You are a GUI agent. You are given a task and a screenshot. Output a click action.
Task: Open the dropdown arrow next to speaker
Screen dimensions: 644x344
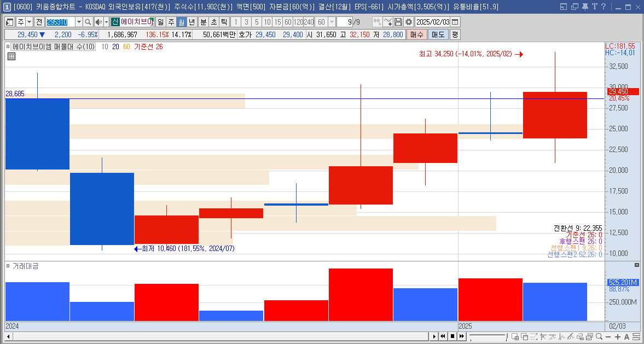(106, 22)
